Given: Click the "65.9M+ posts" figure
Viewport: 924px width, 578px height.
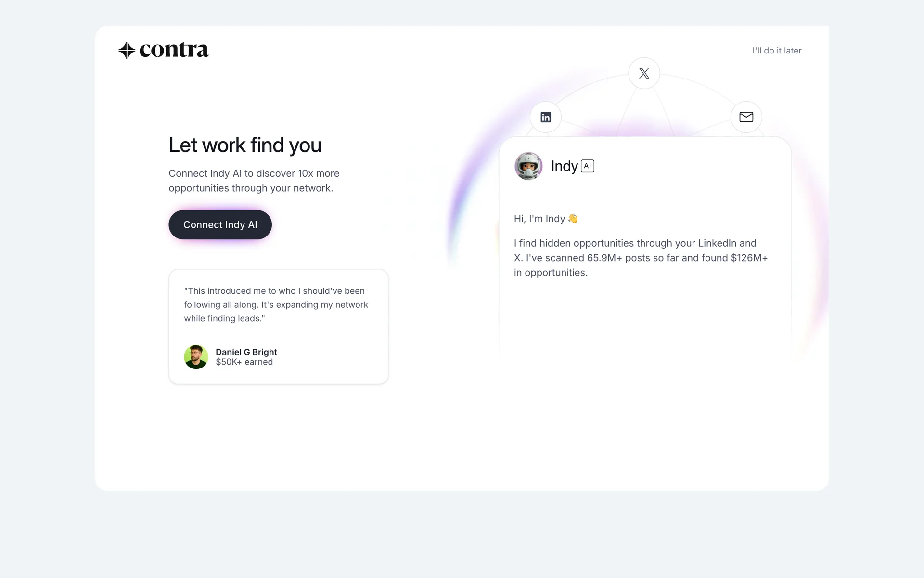Looking at the screenshot, I should (618, 258).
